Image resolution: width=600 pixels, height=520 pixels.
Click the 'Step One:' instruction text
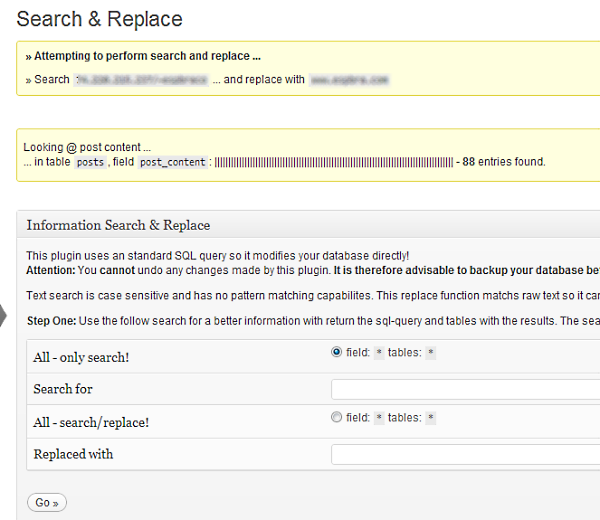[x=52, y=321]
